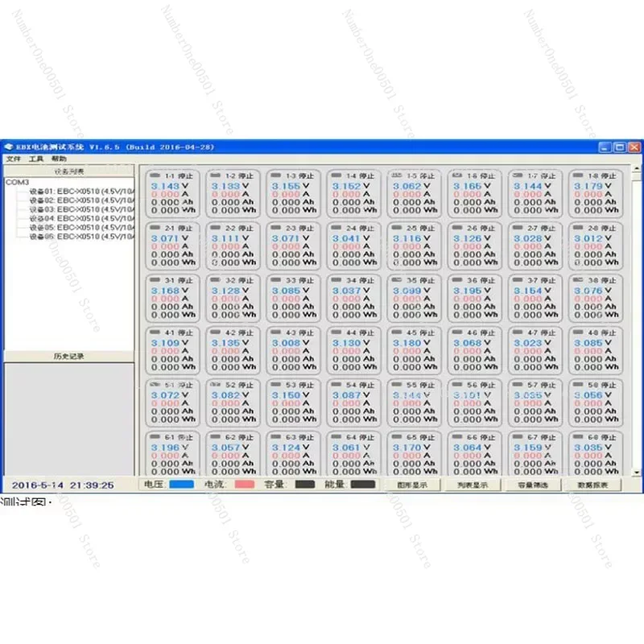This screenshot has width=644, height=644.
Task: Select the COM3 tree node
Action: coord(17,182)
